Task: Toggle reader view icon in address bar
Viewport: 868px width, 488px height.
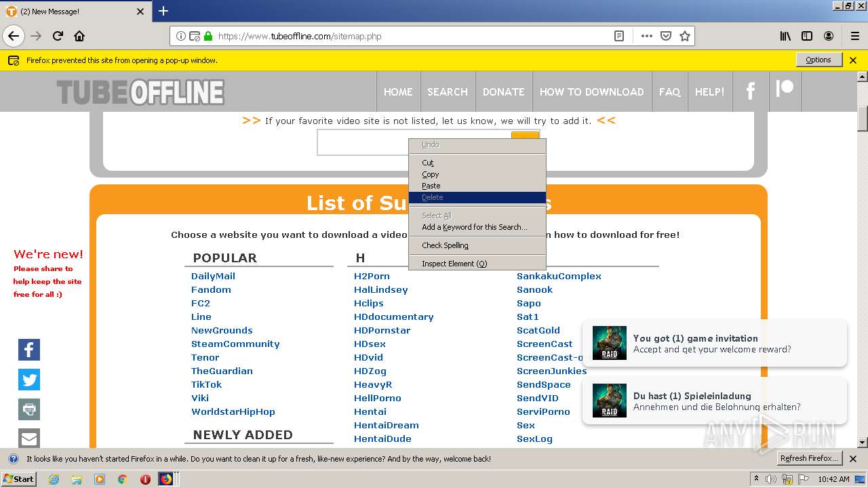Action: click(619, 36)
